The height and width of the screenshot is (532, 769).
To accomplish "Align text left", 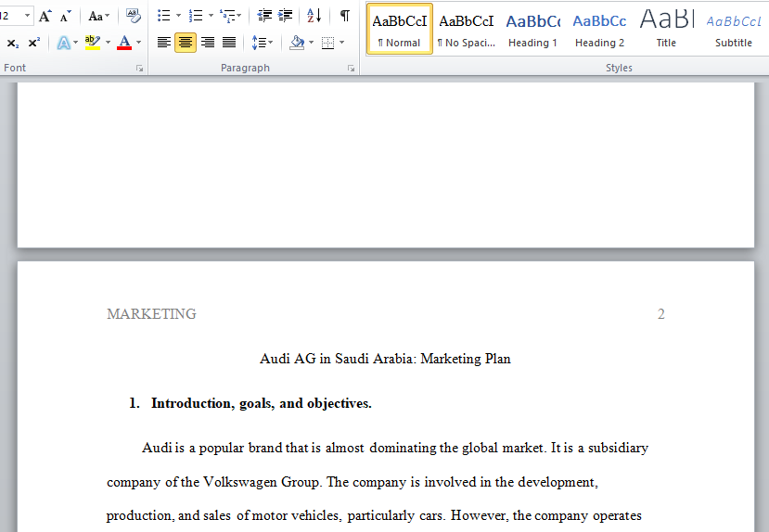I will (x=164, y=43).
